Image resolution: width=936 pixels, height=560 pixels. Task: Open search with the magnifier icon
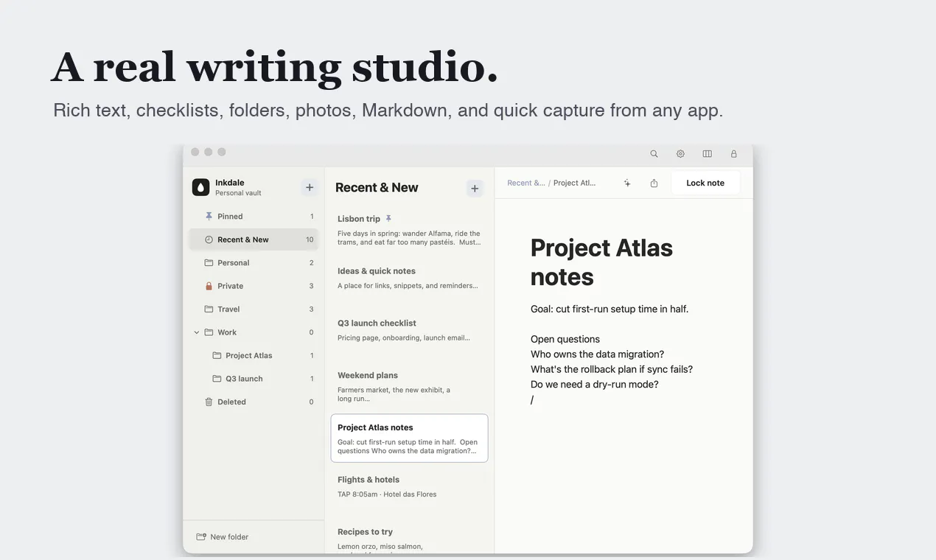pos(654,154)
